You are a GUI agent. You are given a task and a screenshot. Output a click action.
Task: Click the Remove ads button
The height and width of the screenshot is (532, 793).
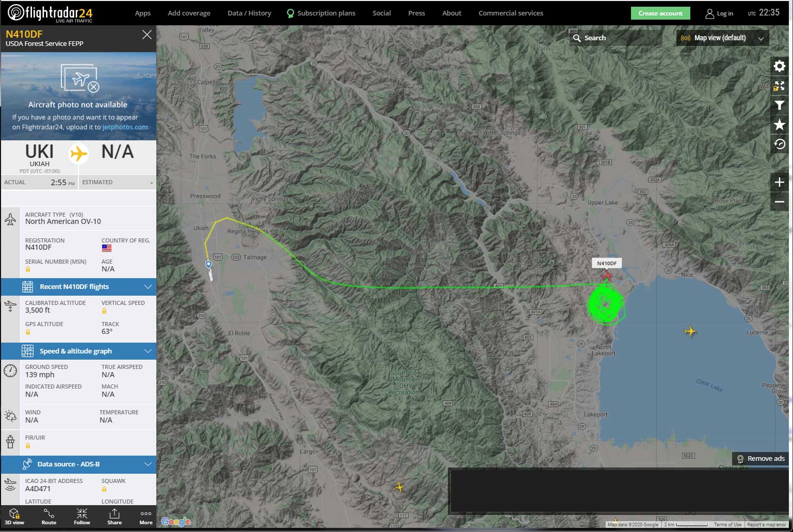pos(760,458)
